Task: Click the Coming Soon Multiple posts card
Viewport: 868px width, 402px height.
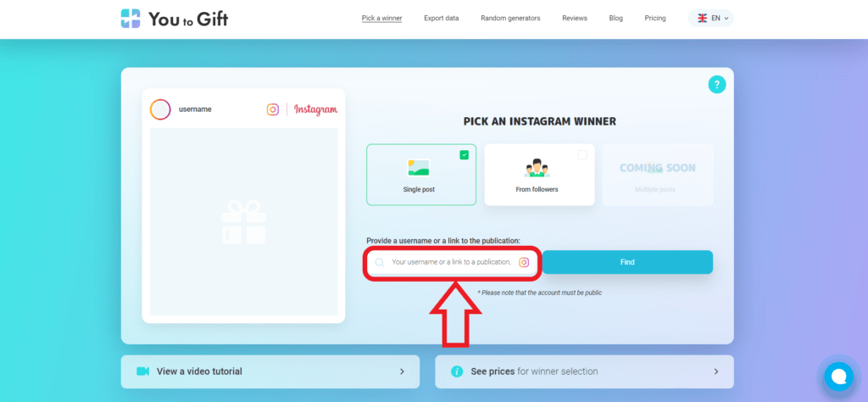Action: (658, 175)
